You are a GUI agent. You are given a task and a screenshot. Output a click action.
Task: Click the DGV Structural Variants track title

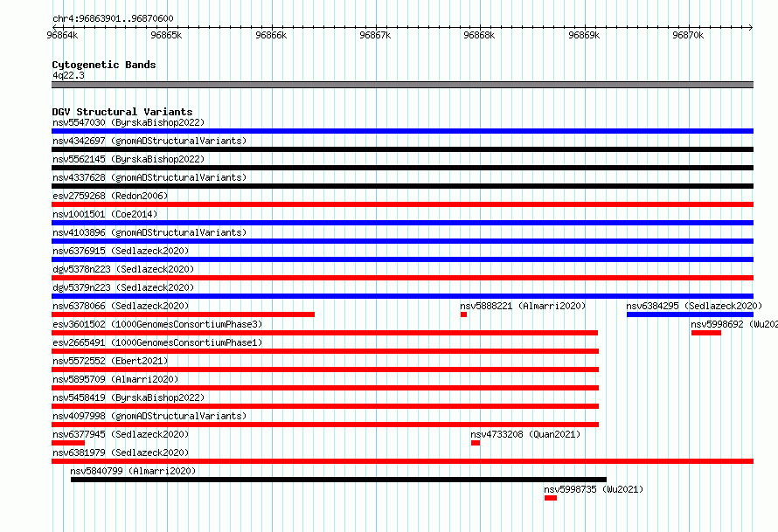(x=122, y=112)
